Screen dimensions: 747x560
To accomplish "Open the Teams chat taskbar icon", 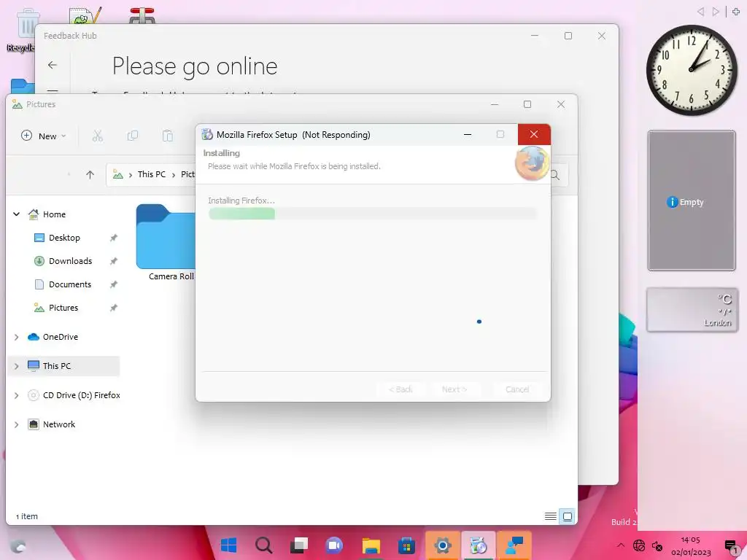I will (x=334, y=545).
